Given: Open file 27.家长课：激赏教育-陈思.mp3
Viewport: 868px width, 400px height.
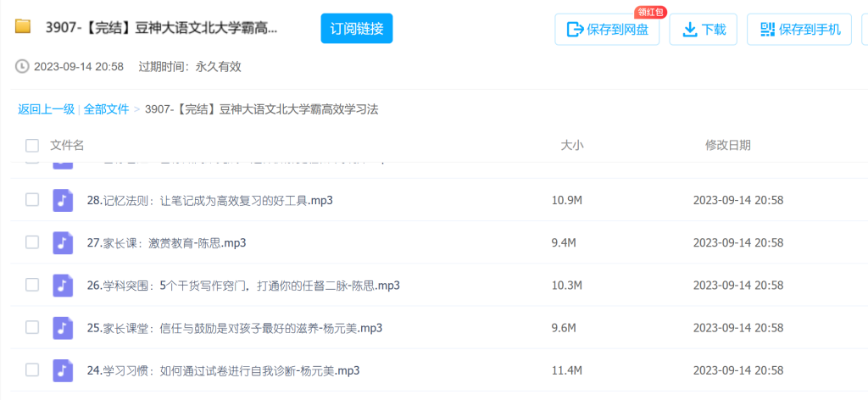Looking at the screenshot, I should [x=167, y=243].
